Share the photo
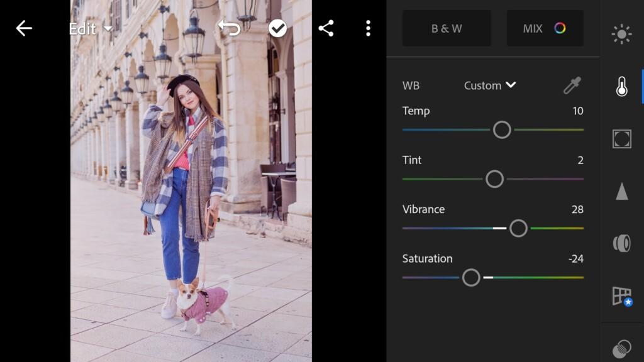This screenshot has height=362, width=644. click(326, 28)
